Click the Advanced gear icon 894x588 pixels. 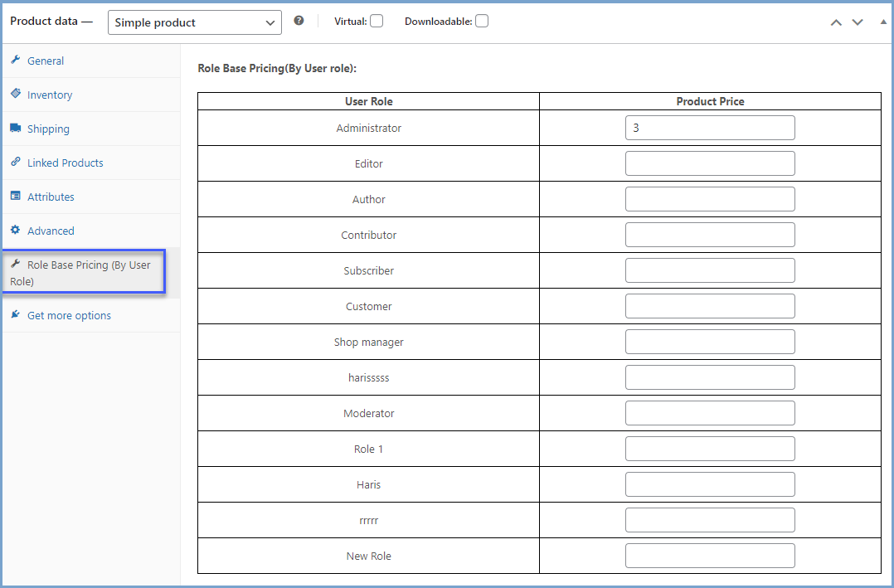click(x=14, y=231)
